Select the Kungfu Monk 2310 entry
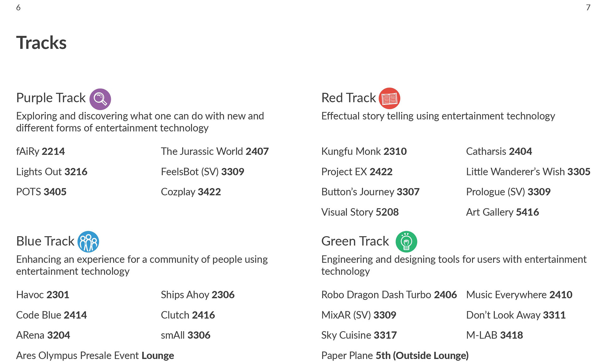This screenshot has width=603, height=364. point(364,151)
